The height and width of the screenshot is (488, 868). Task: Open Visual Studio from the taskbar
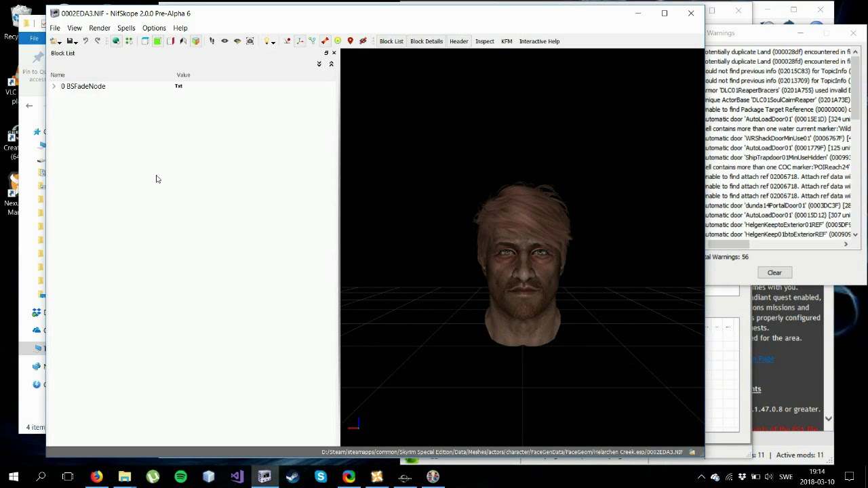[237, 476]
